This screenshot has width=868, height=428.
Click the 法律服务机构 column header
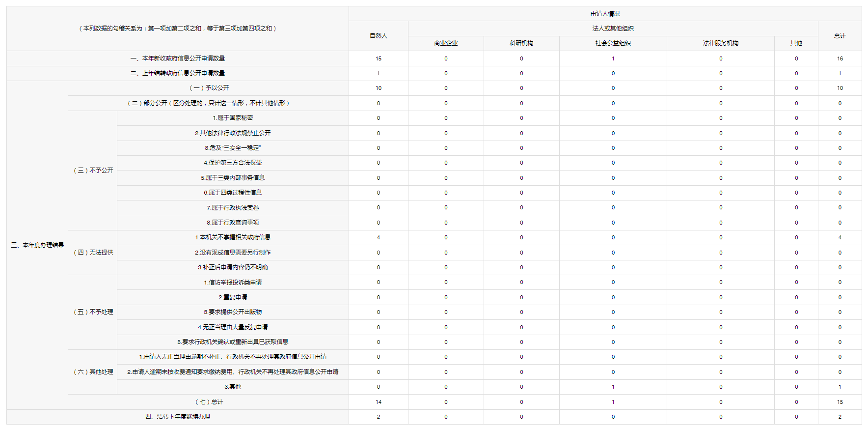[720, 43]
